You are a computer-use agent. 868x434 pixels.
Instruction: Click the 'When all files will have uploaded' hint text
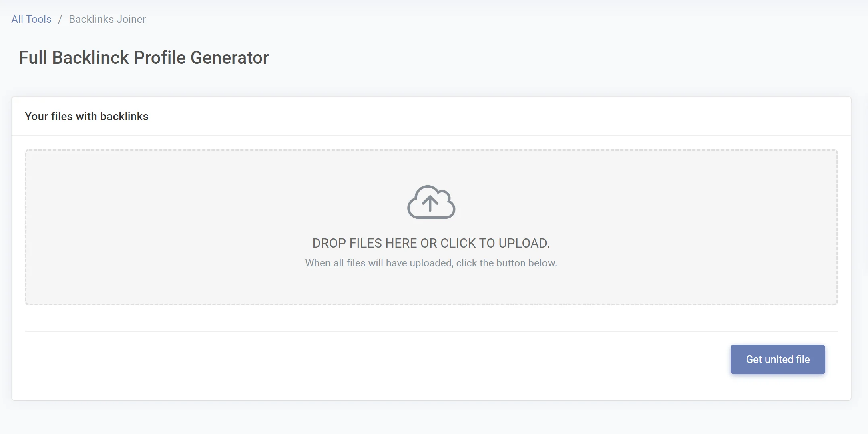tap(431, 263)
